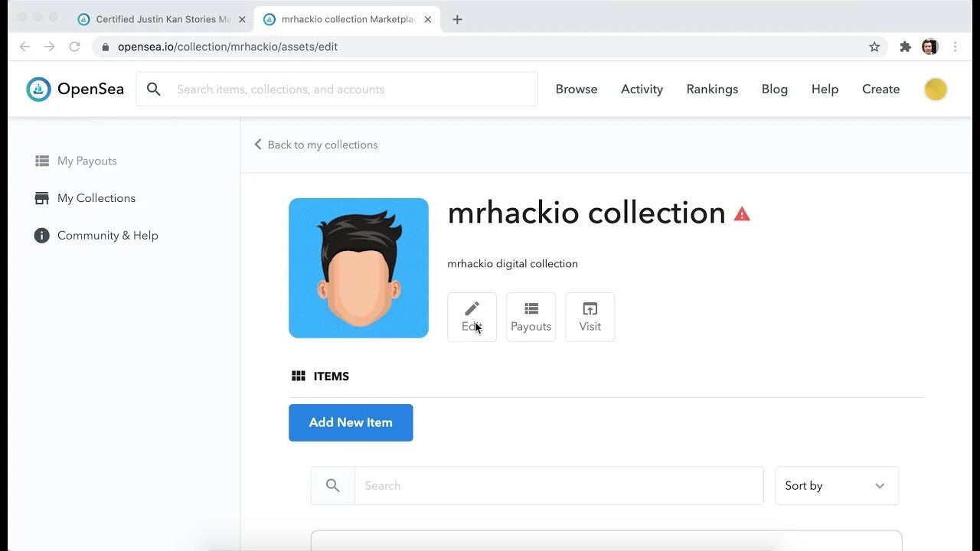The height and width of the screenshot is (551, 980).
Task: Click the Add New Item button
Action: click(351, 422)
